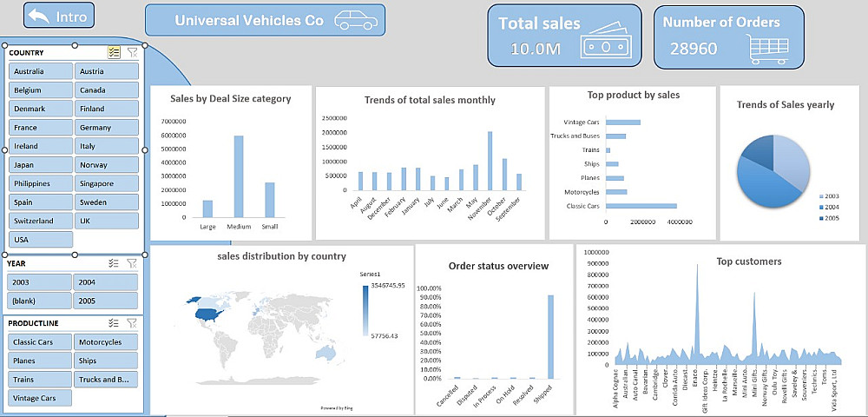This screenshot has width=868, height=417.
Task: Select year 2004 in Year slicer
Action: (x=105, y=282)
